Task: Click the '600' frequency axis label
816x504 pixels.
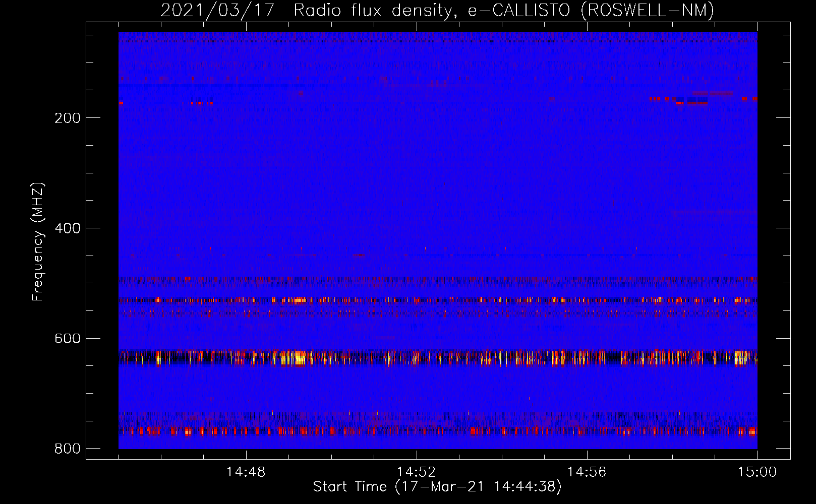Action: pos(68,339)
